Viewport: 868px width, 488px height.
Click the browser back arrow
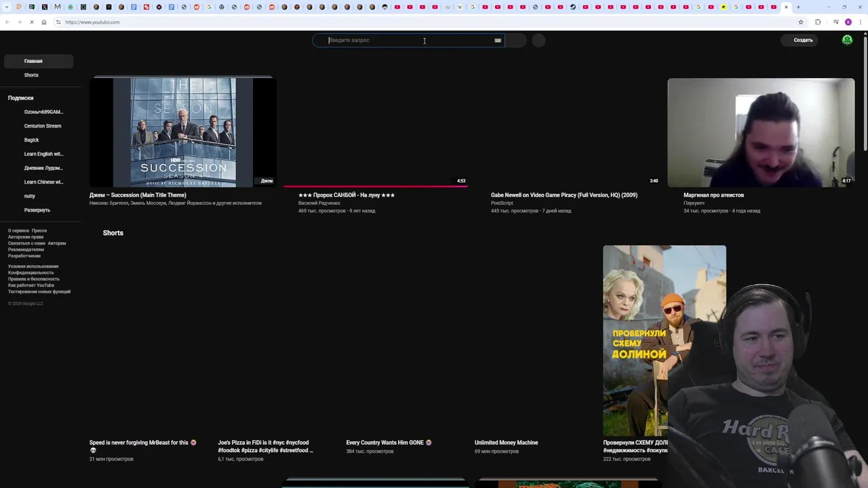tap(7, 22)
